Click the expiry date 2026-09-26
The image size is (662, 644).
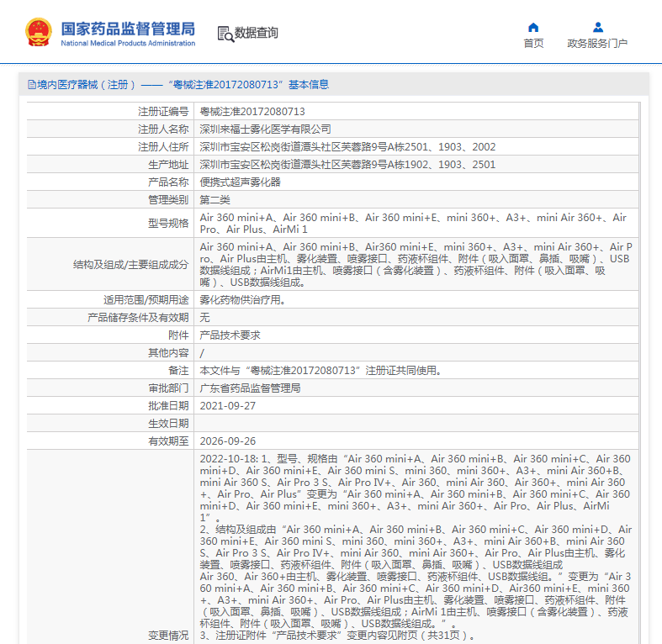point(227,441)
